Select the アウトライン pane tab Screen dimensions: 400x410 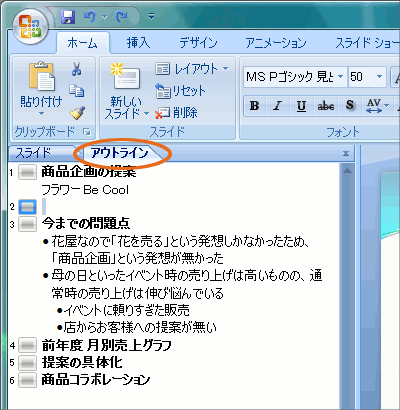click(119, 153)
